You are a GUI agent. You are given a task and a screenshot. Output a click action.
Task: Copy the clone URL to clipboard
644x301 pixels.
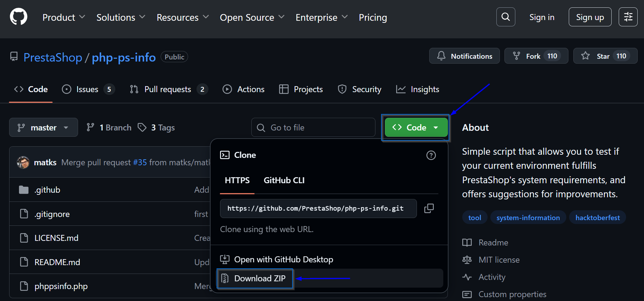(x=429, y=209)
